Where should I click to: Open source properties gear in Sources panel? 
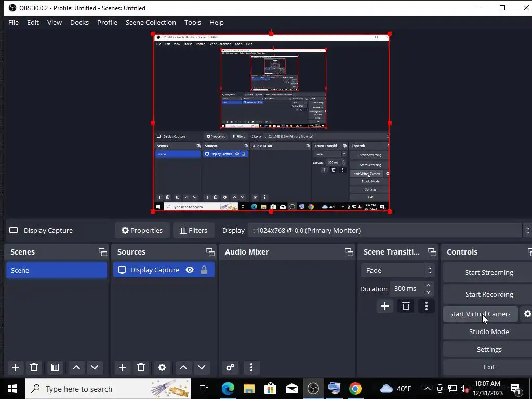[162, 367]
